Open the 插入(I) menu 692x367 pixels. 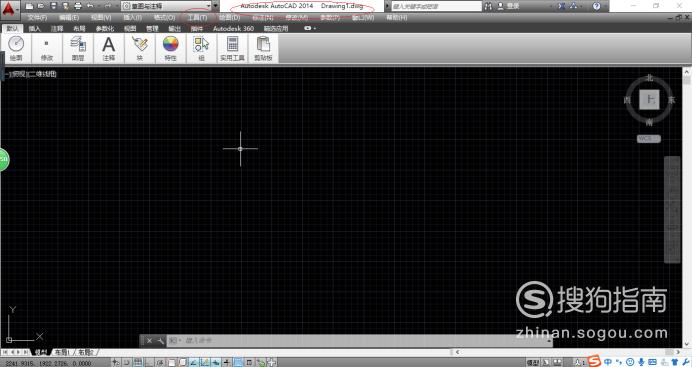point(132,18)
